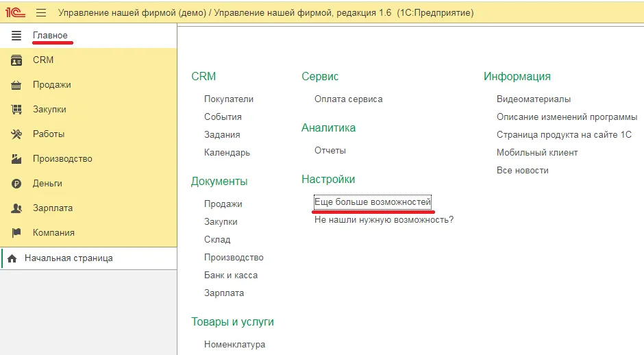This screenshot has height=355, width=644.
Task: Click the Товары и услуги heading
Action: click(232, 321)
